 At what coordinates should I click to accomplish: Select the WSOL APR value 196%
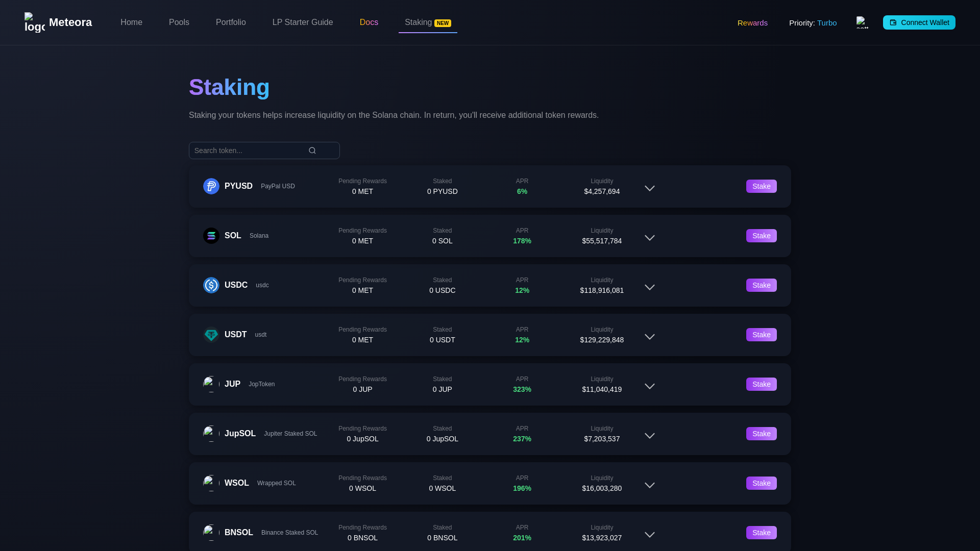(522, 488)
